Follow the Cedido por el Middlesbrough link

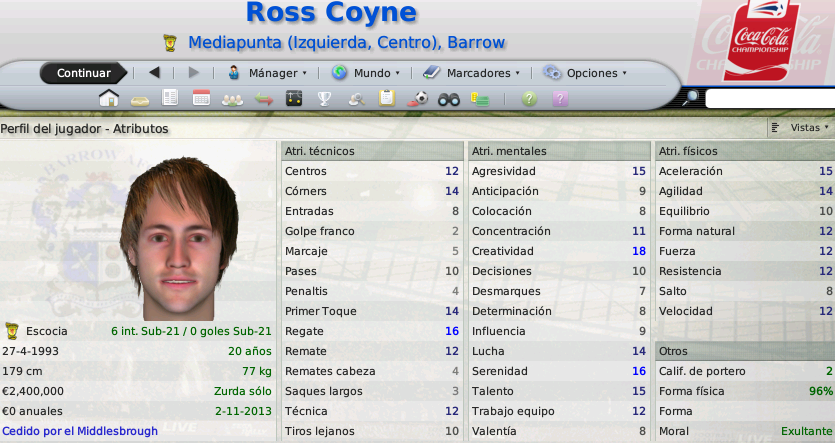coord(80,431)
